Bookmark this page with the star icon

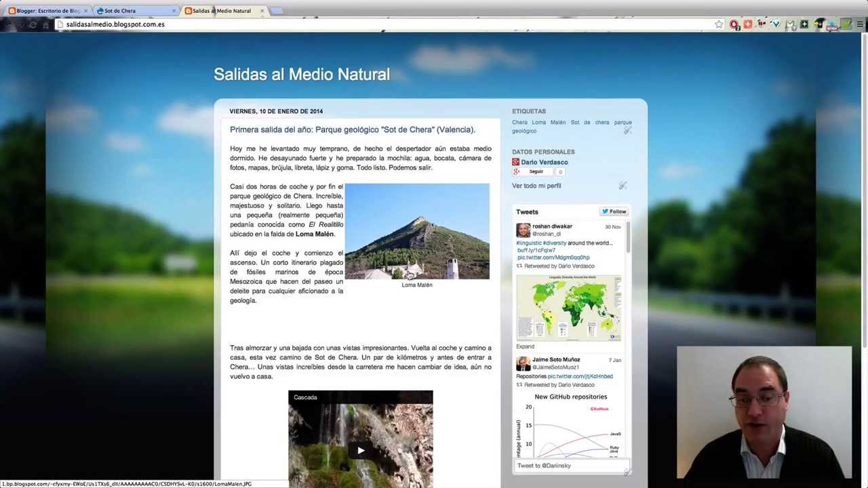(x=719, y=24)
